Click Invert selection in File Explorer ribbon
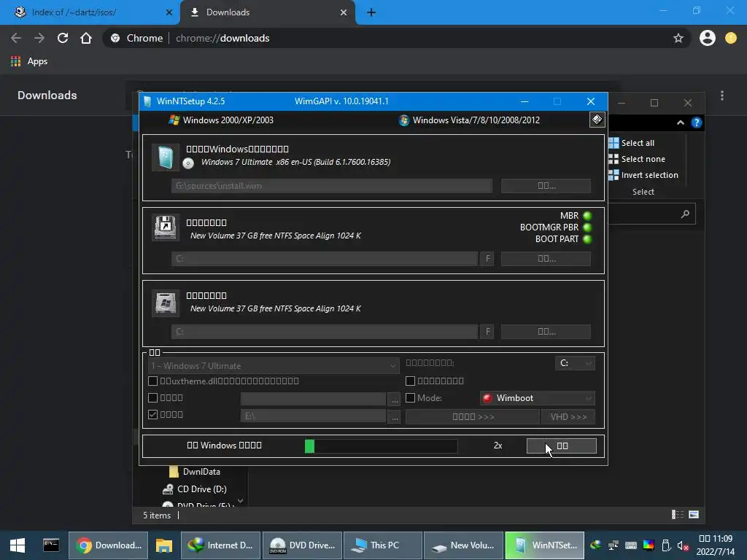The height and width of the screenshot is (560, 747). pos(643,175)
